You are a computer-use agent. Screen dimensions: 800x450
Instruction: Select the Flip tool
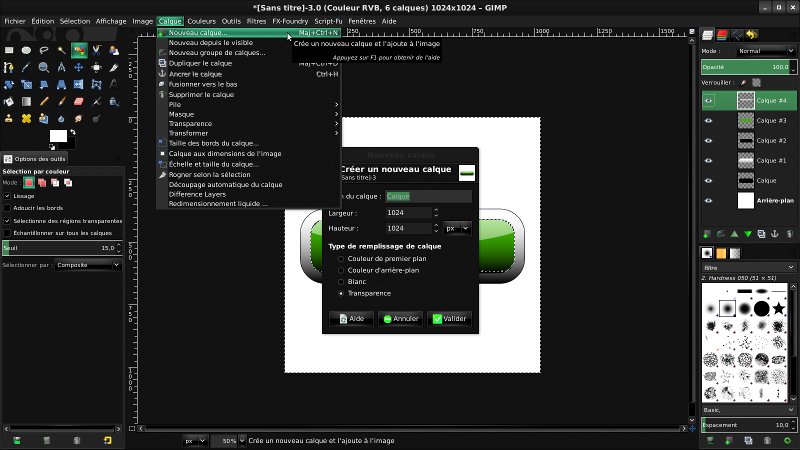(x=79, y=85)
